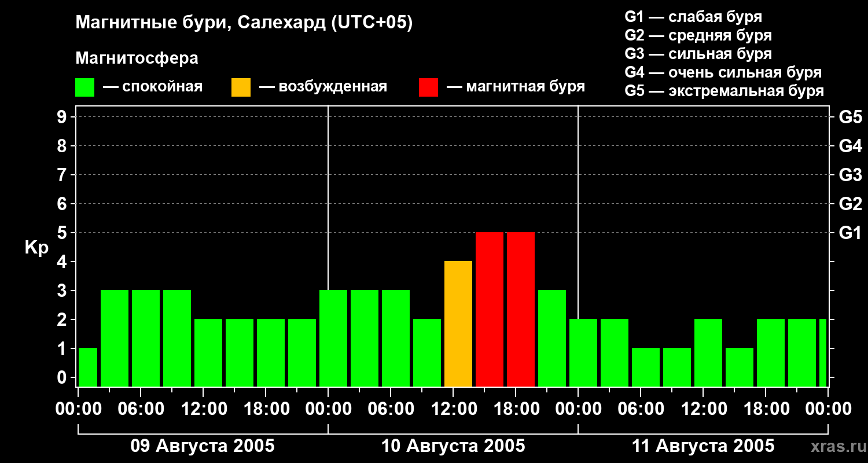This screenshot has width=868, height=463.
Task: Click the 'Магнитосфера' heading
Action: coord(137,58)
